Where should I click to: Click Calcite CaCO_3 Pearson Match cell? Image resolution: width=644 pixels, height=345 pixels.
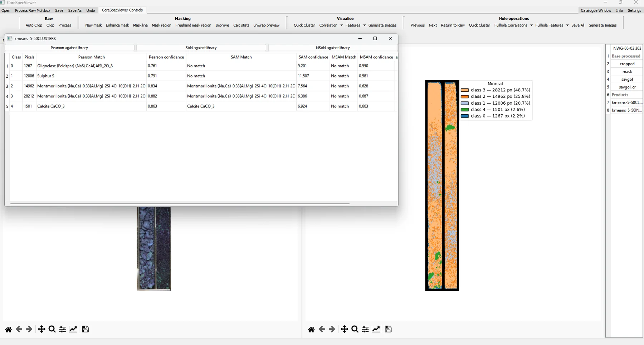[x=91, y=106]
